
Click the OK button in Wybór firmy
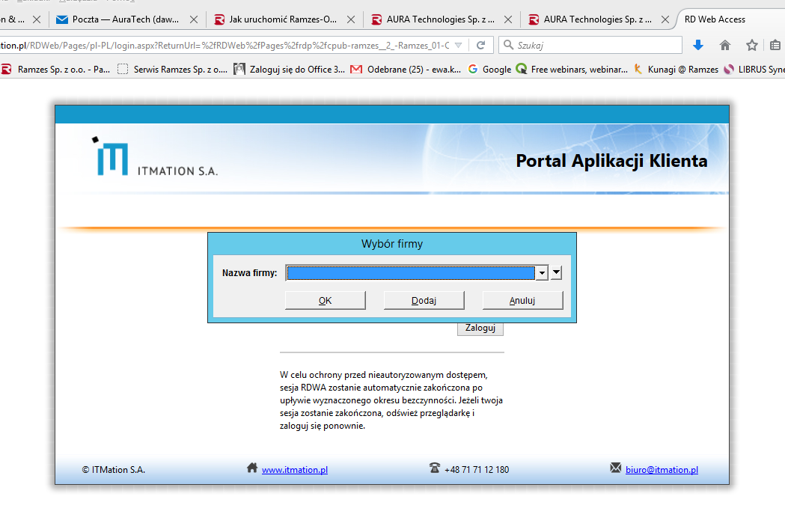325,300
